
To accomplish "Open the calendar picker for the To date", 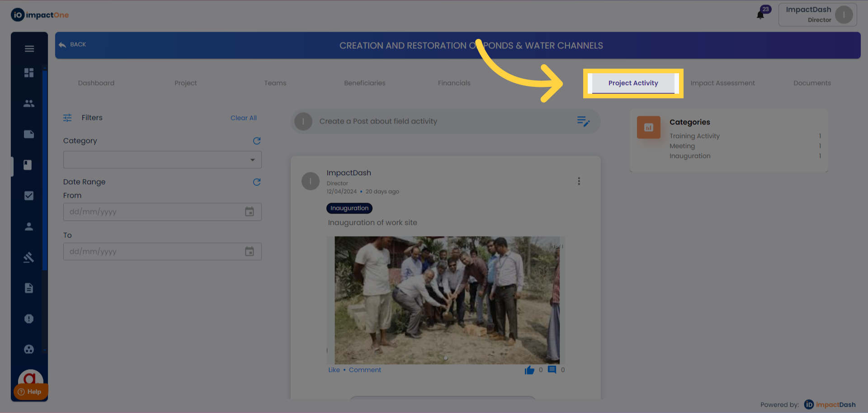I will click(x=250, y=252).
